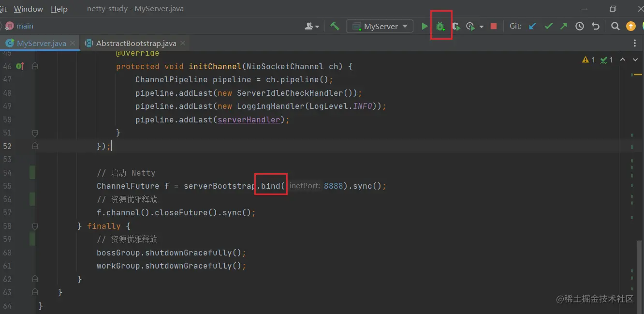
Task: Toggle fold marker on line 63
Action: tap(35, 292)
